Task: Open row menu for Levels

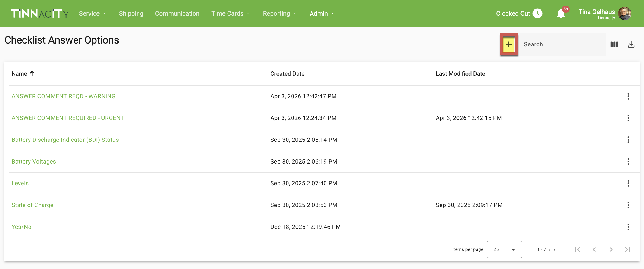Action: (628, 183)
